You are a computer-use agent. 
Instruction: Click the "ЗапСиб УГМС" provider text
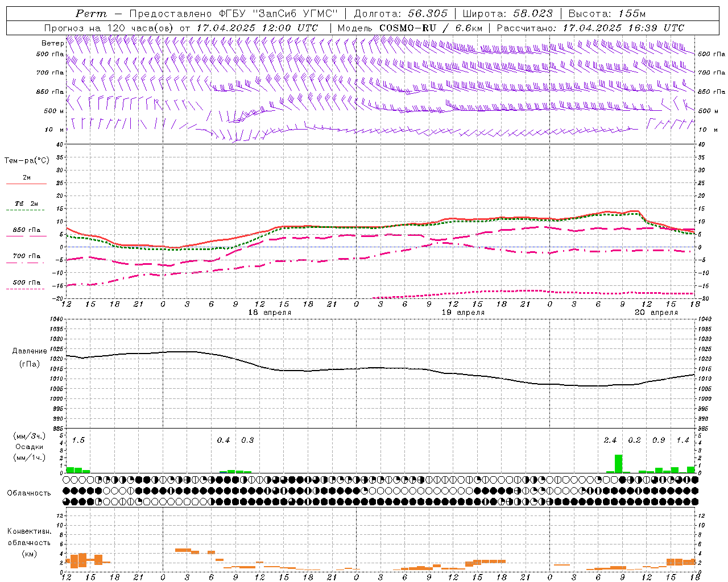(294, 14)
